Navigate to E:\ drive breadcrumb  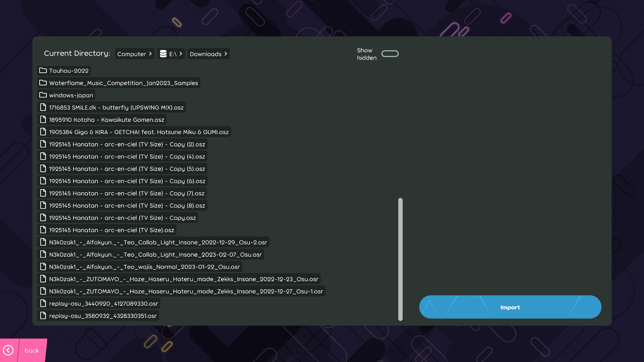[171, 54]
